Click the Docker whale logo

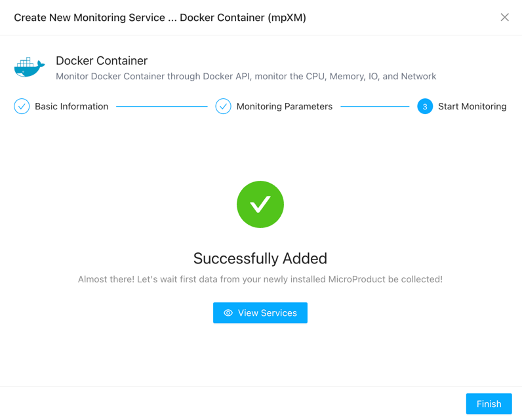(30, 67)
